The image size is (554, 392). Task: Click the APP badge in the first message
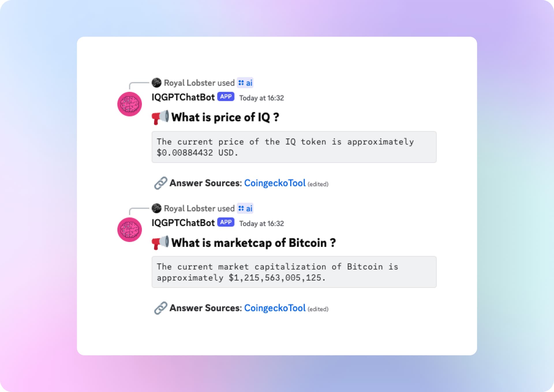tap(226, 97)
